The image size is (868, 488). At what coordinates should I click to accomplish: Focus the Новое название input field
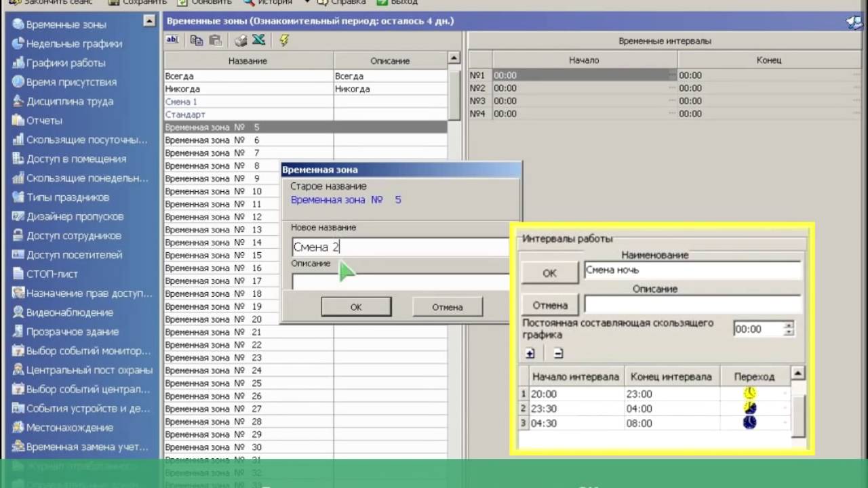click(x=401, y=247)
